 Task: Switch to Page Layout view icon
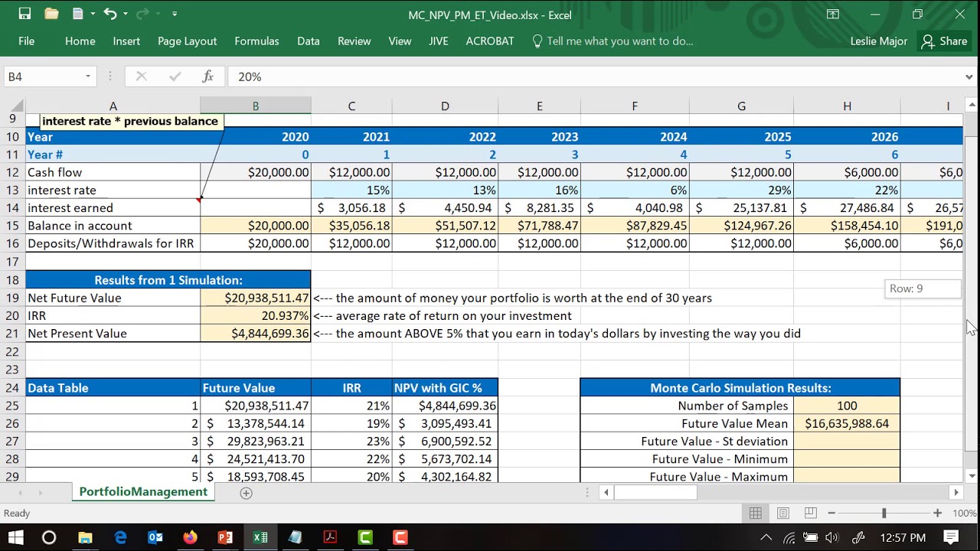[x=783, y=514]
